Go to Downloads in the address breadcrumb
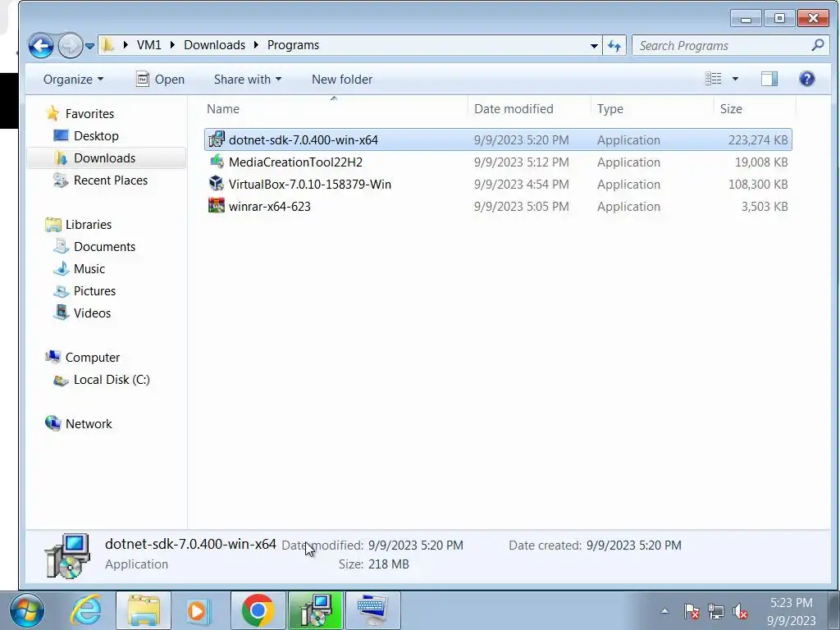The height and width of the screenshot is (630, 840). coord(214,45)
